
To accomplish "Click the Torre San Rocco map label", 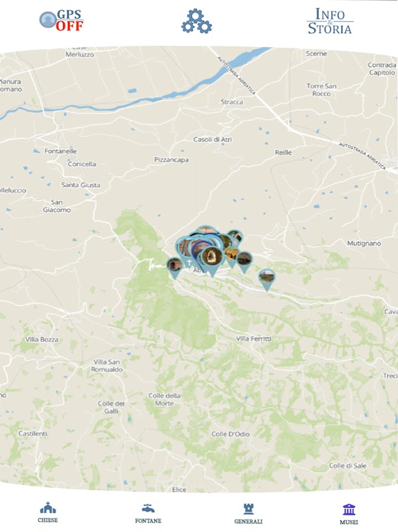I will tap(322, 90).
